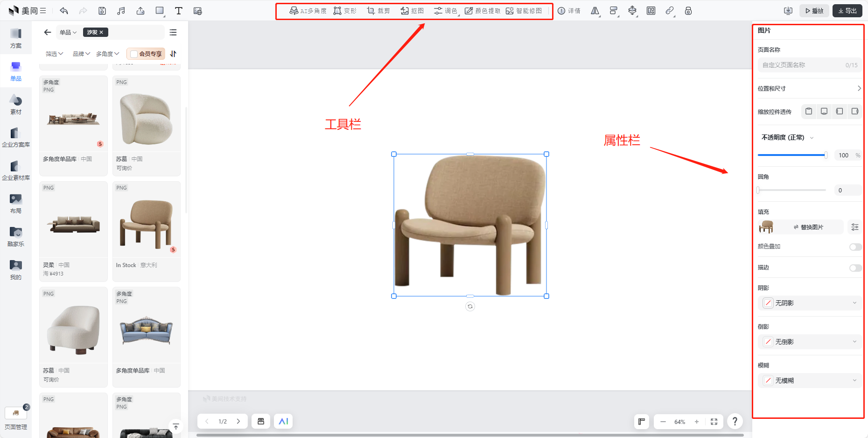868x438 pixels.
Task: Click the save icon in the top toolbar
Action: [x=102, y=11]
